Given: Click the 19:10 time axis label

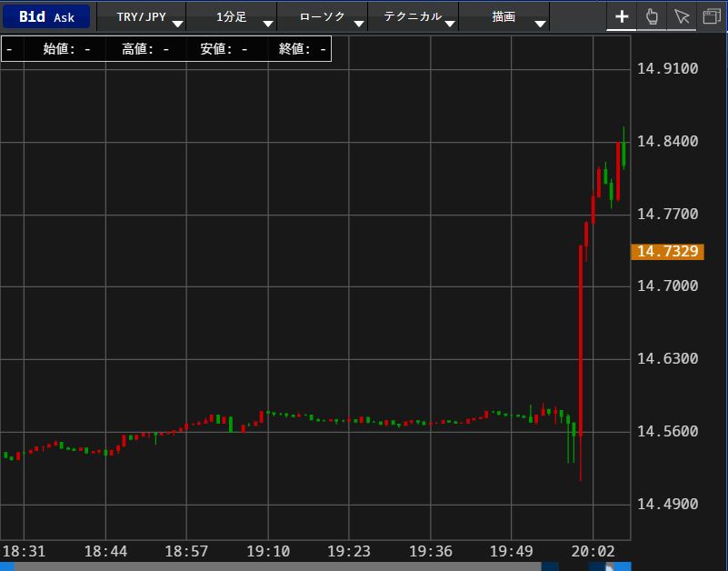Looking at the screenshot, I should (268, 552).
